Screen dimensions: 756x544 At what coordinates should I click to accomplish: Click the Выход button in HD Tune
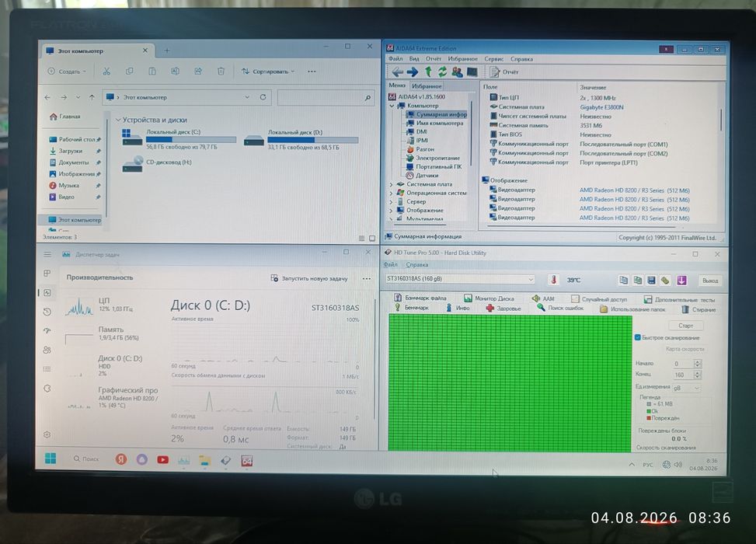coord(709,281)
